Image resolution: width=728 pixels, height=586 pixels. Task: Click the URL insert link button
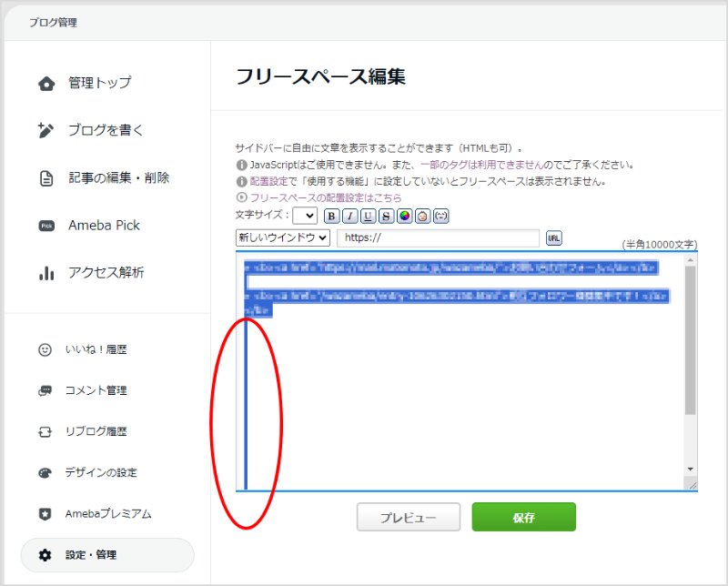553,237
